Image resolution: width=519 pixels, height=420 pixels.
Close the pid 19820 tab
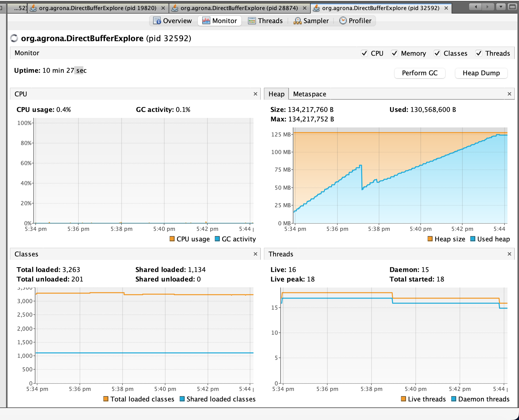click(x=163, y=8)
